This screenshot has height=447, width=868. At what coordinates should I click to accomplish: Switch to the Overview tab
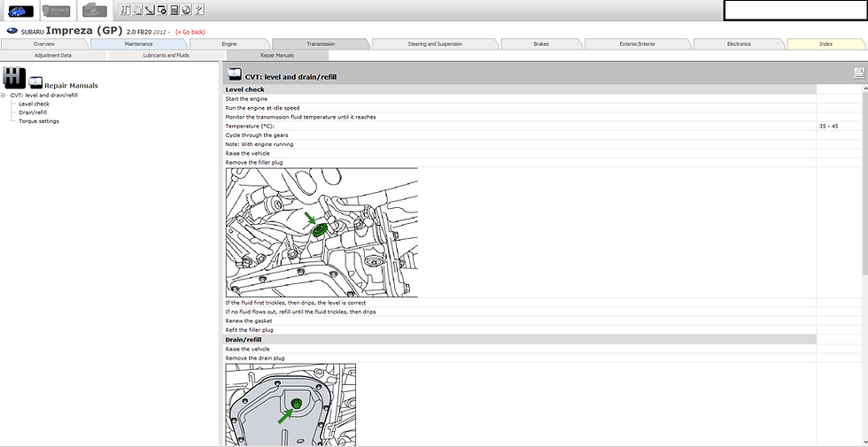(43, 43)
